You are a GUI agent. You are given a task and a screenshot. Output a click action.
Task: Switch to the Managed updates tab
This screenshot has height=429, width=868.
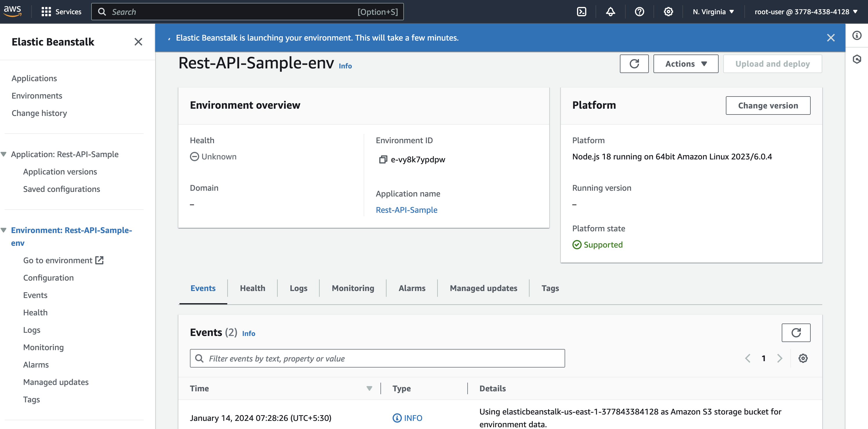[483, 288]
